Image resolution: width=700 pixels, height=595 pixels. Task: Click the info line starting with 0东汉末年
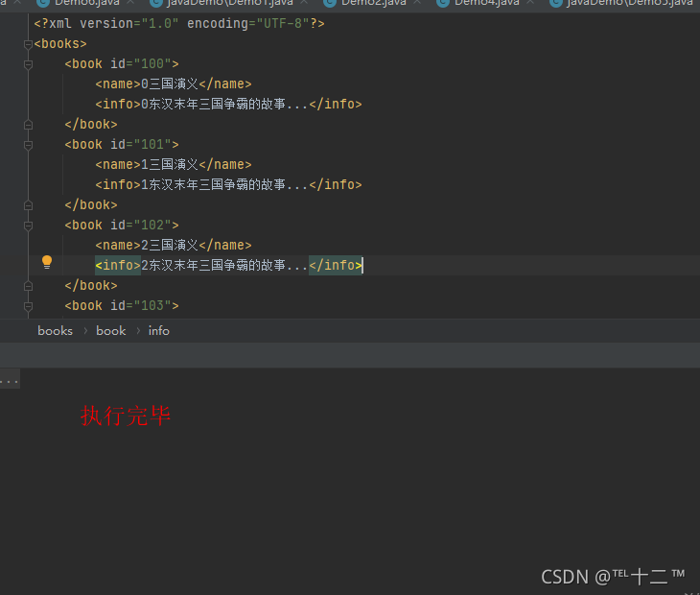(228, 104)
